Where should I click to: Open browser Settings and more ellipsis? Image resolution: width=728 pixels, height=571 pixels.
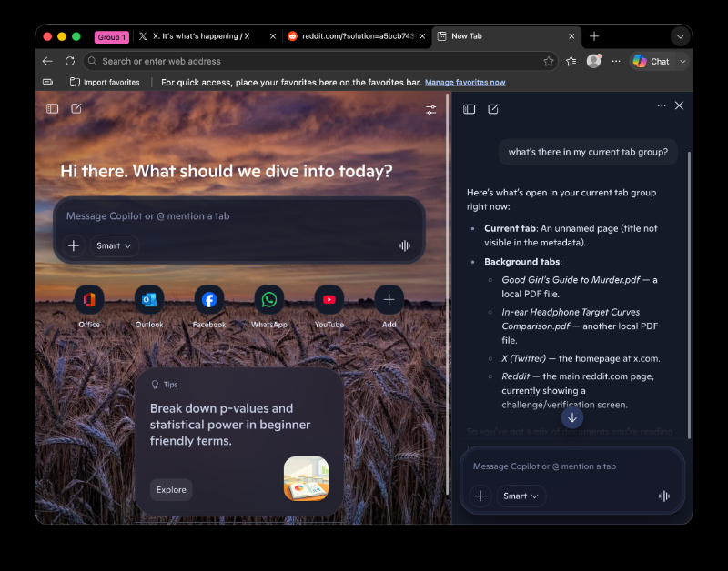tap(616, 61)
